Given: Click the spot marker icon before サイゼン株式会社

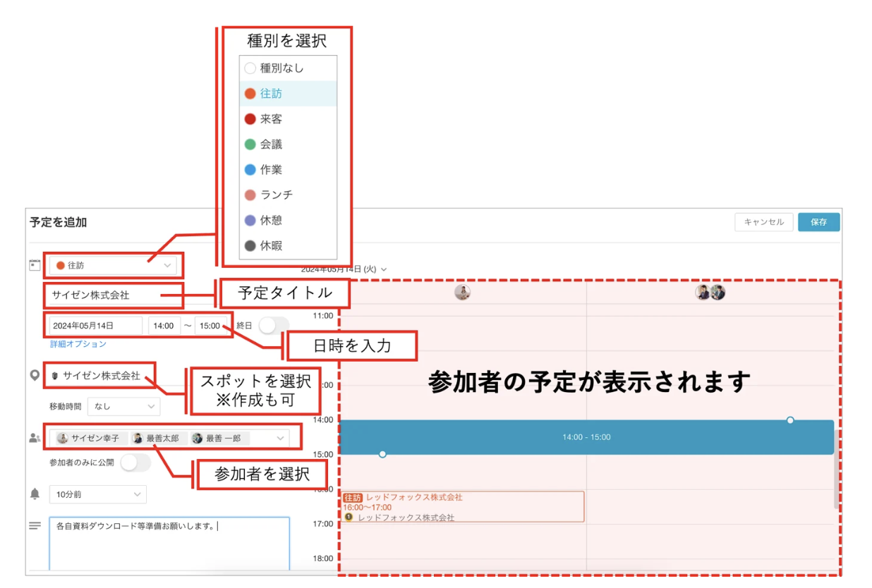Looking at the screenshot, I should 55,376.
